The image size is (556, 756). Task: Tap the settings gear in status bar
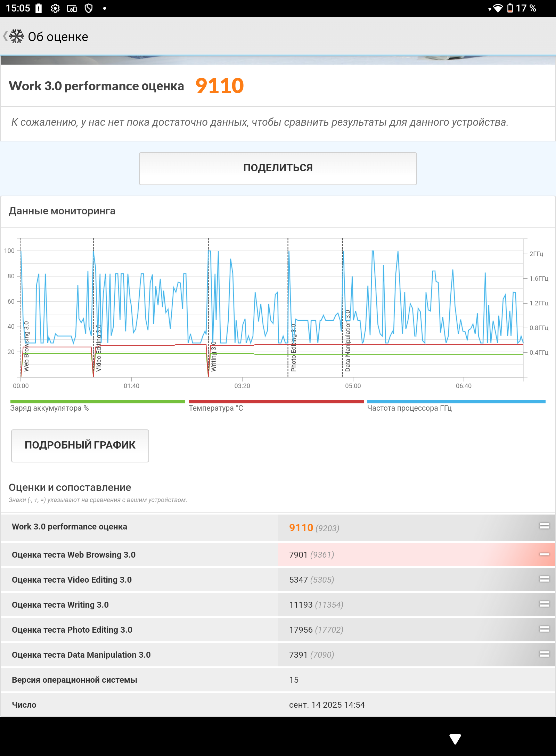55,8
